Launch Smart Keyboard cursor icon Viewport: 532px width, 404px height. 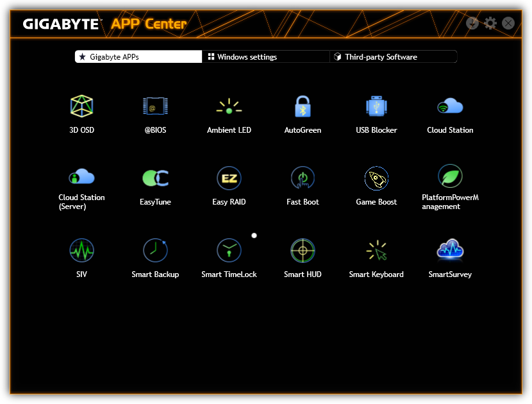click(376, 251)
